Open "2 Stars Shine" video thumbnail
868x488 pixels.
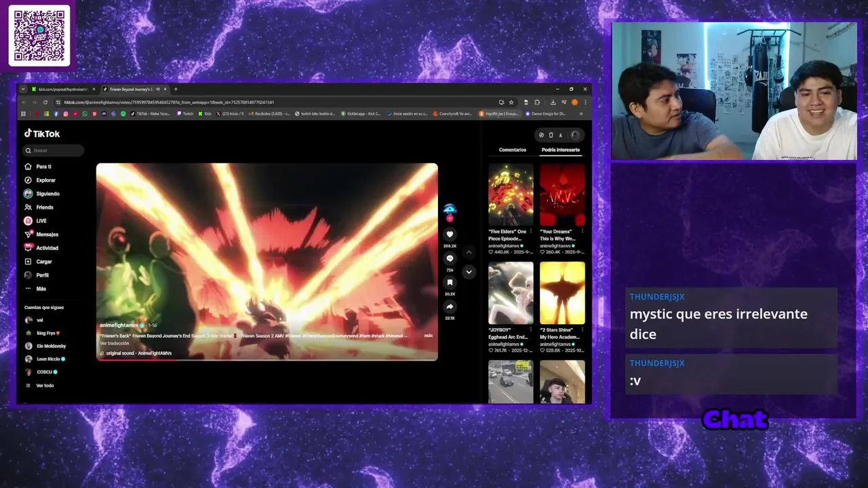point(562,293)
